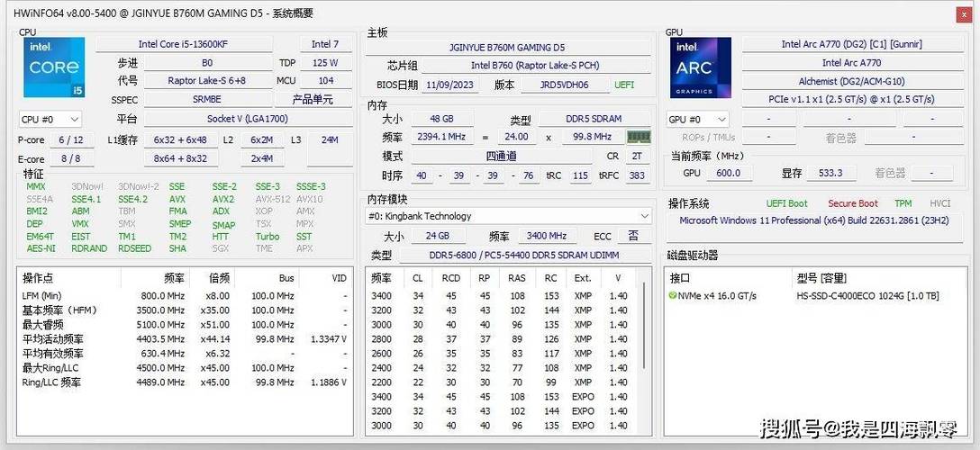Click the 产品单元 button
This screenshot has width=980, height=450.
coord(313,99)
